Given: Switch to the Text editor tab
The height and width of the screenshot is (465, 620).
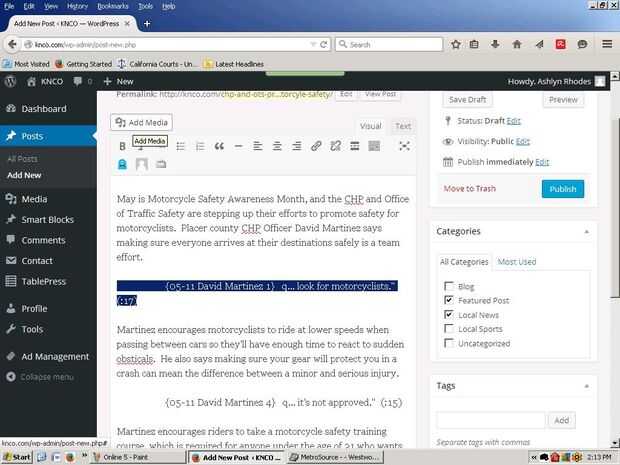Looking at the screenshot, I should (403, 126).
